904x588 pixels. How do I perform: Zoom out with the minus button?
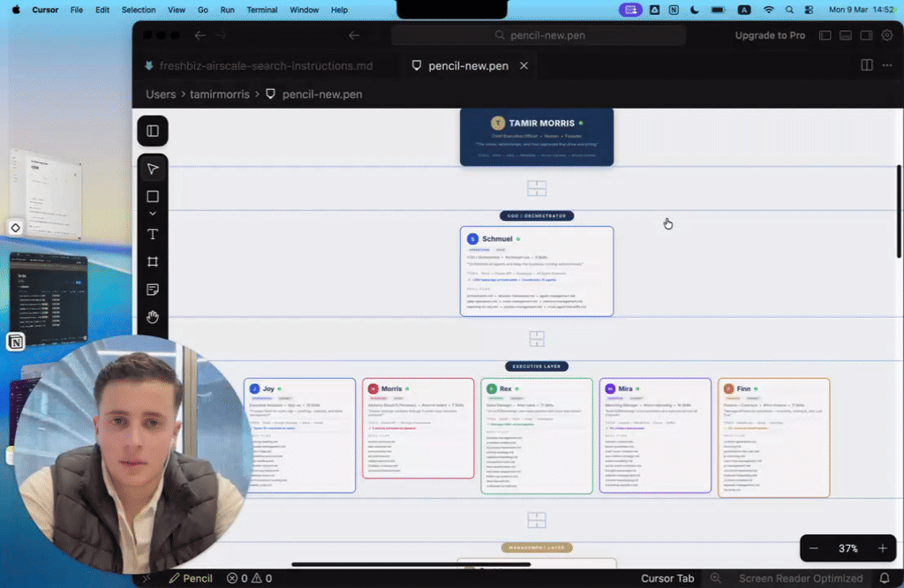coord(814,548)
